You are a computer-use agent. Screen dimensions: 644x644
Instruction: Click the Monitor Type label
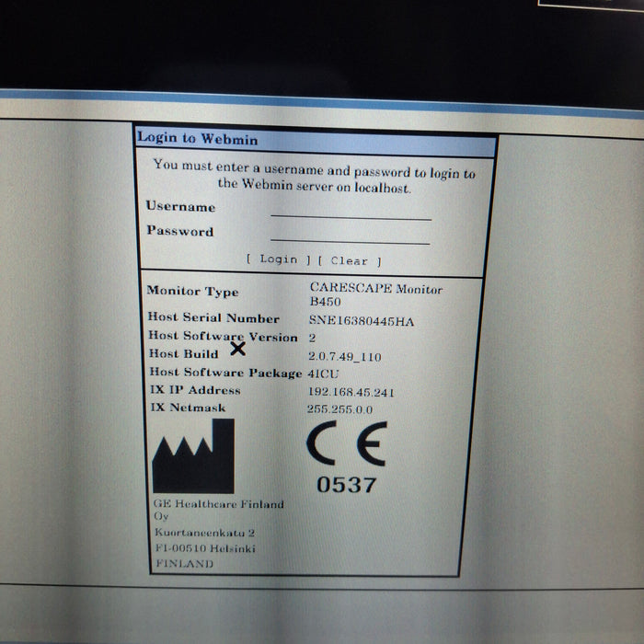[192, 292]
